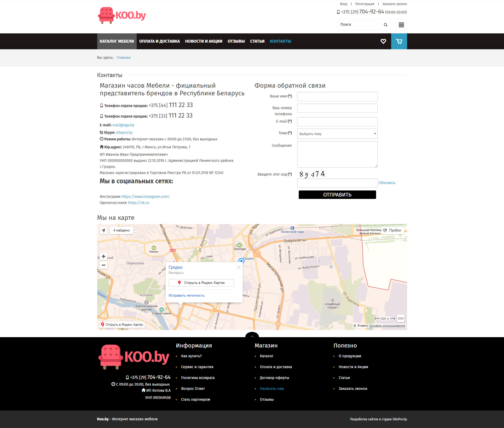The height and width of the screenshot is (428, 504).
Task: Click Открыть в Яндекс.Картах in popup
Action: pos(201,283)
